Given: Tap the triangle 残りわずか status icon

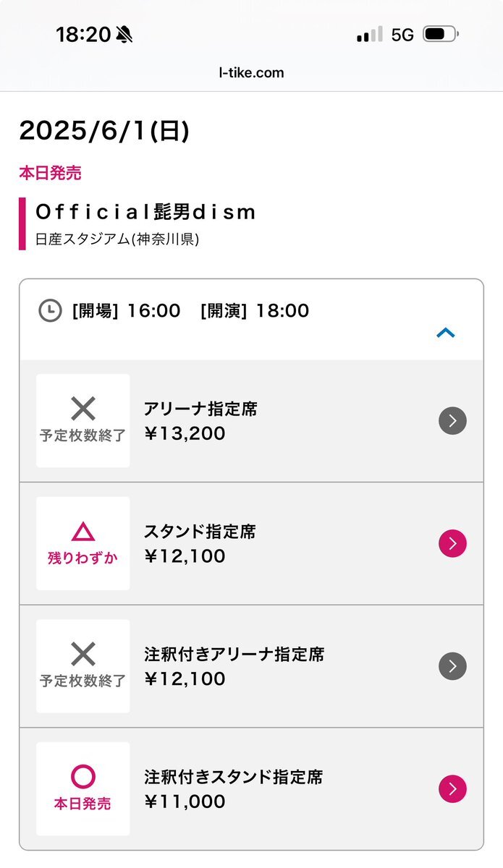Looking at the screenshot, I should pos(83,532).
